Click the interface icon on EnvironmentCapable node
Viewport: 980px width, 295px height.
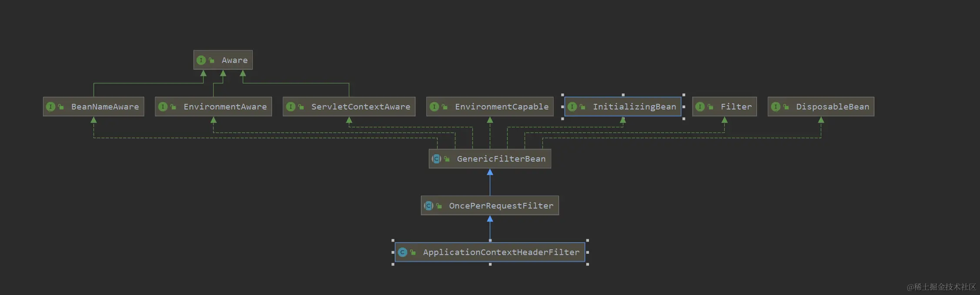[x=434, y=106]
